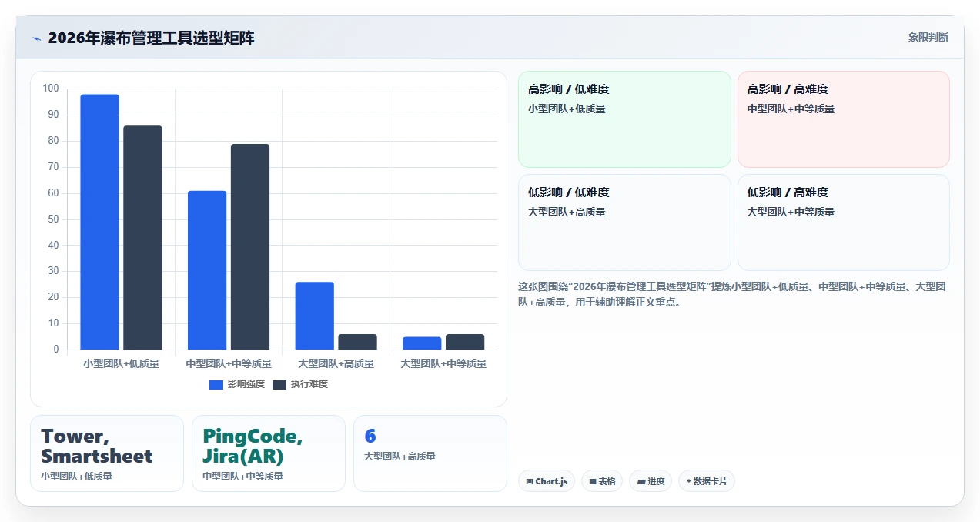Select the data card showing 6
Viewport: 980px width, 522px height.
tap(430, 453)
